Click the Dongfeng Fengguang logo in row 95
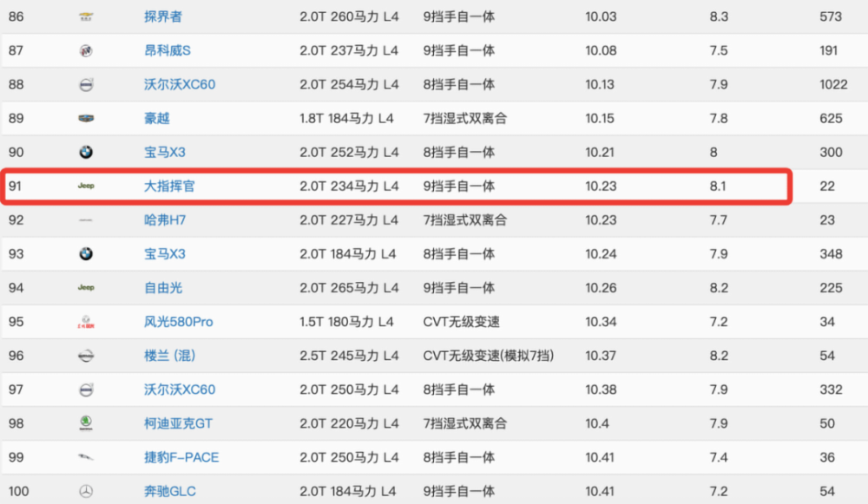The image size is (868, 504). [x=86, y=322]
